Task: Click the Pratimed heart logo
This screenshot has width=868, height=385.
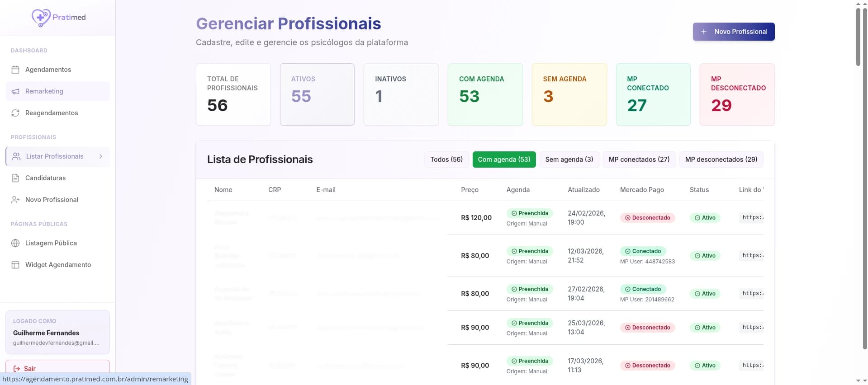Action: coord(41,18)
